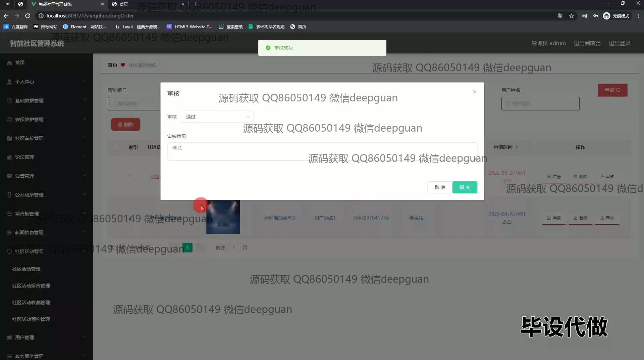644x360 pixels.
Task: Switch to the 首页 browser tab
Action: 148,4
